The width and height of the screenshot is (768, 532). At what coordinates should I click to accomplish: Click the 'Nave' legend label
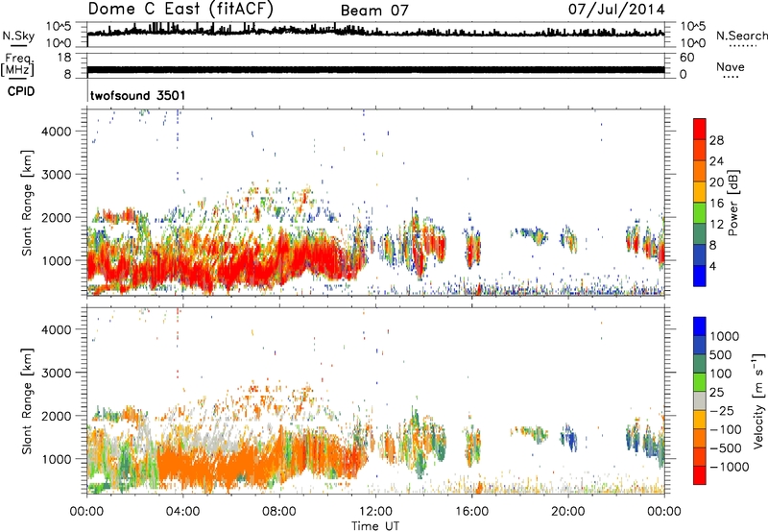click(x=731, y=66)
